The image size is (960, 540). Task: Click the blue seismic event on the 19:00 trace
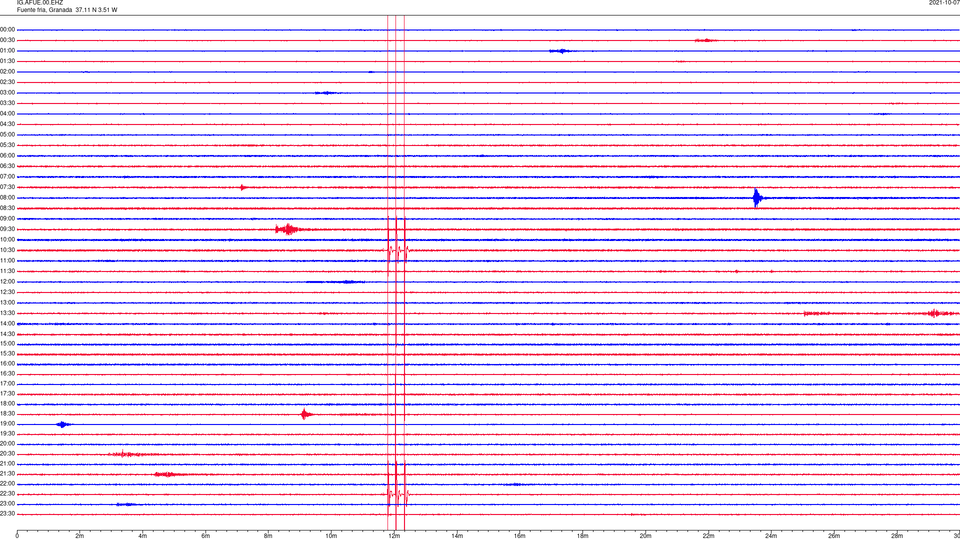pos(63,424)
